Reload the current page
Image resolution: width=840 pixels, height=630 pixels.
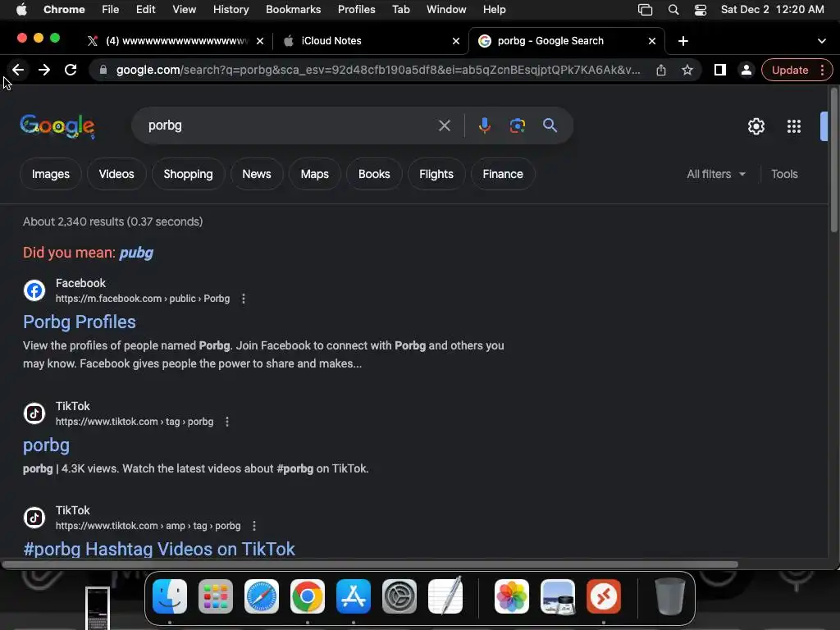[x=71, y=70]
